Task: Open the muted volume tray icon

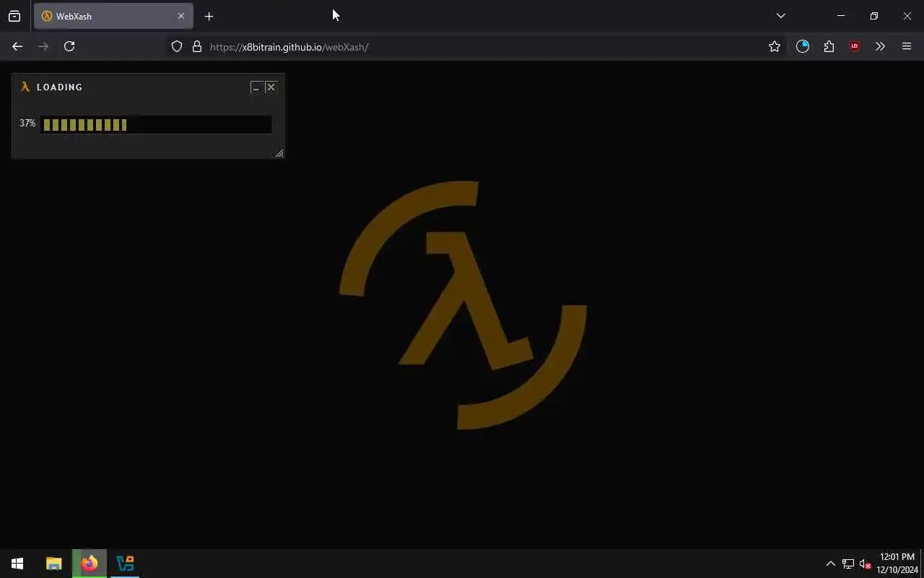Action: tap(866, 564)
